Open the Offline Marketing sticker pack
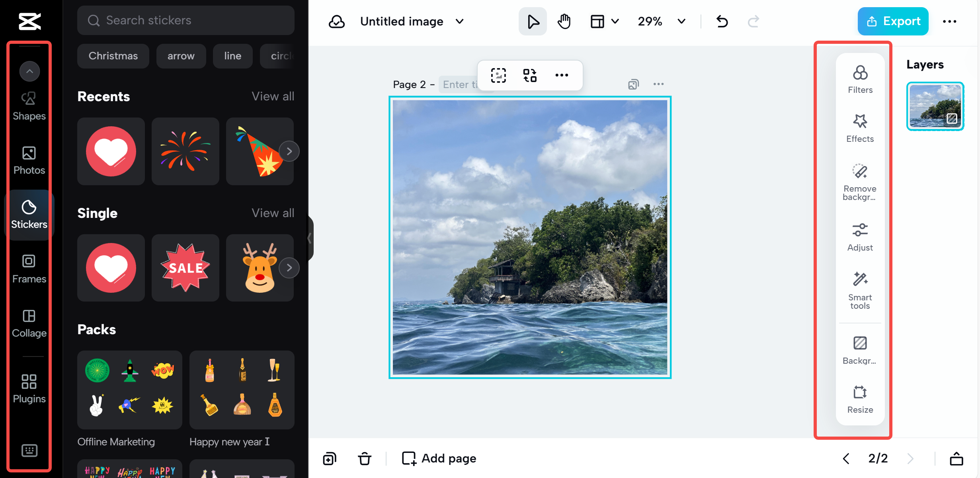This screenshot has height=478, width=980. click(130, 390)
